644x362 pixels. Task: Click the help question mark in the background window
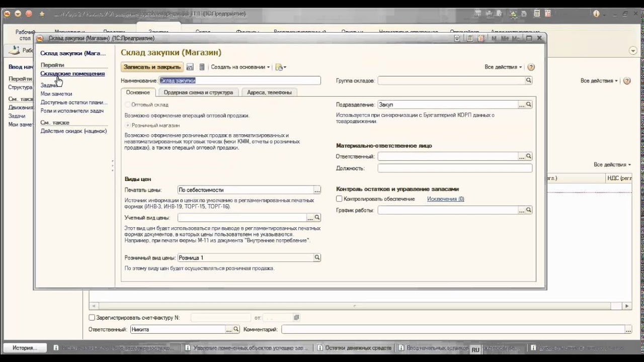click(626, 80)
